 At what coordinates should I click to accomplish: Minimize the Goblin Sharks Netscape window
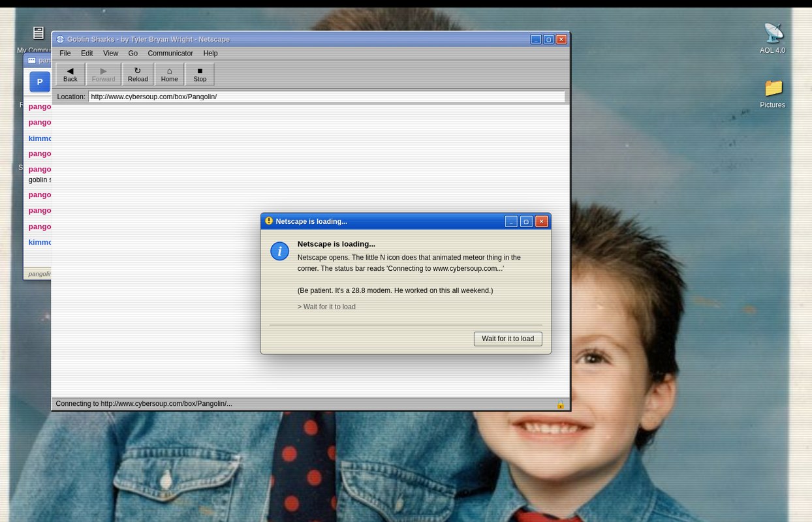tap(536, 40)
